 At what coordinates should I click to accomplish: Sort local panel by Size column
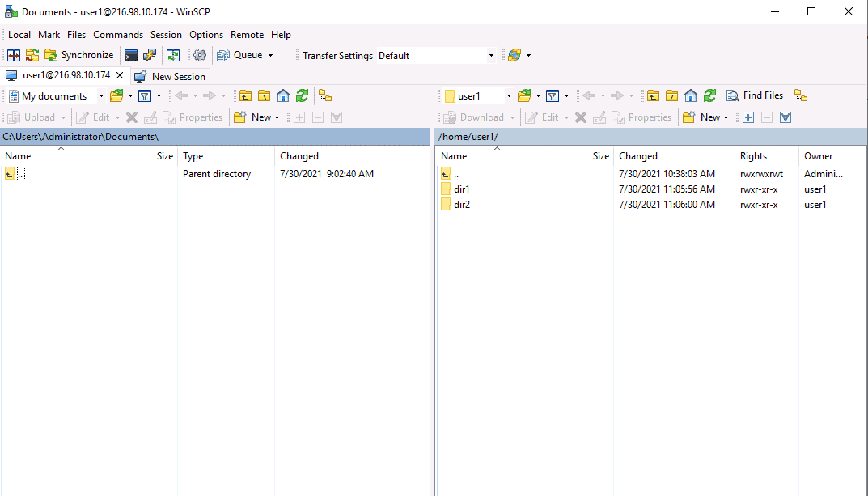pos(150,156)
